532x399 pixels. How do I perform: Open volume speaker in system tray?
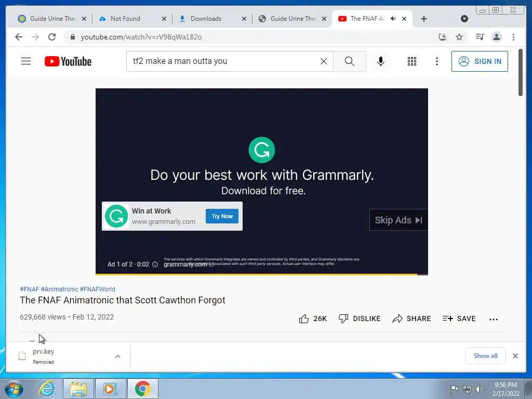pyautogui.click(x=479, y=389)
